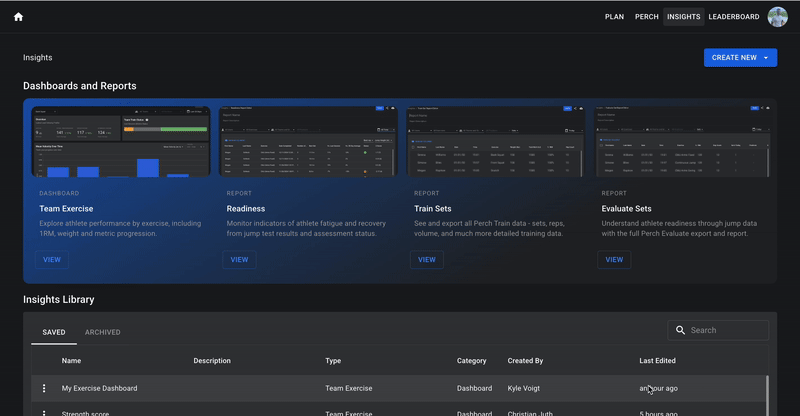Navigate to Perch in top navigation
The image size is (800, 416).
click(646, 17)
